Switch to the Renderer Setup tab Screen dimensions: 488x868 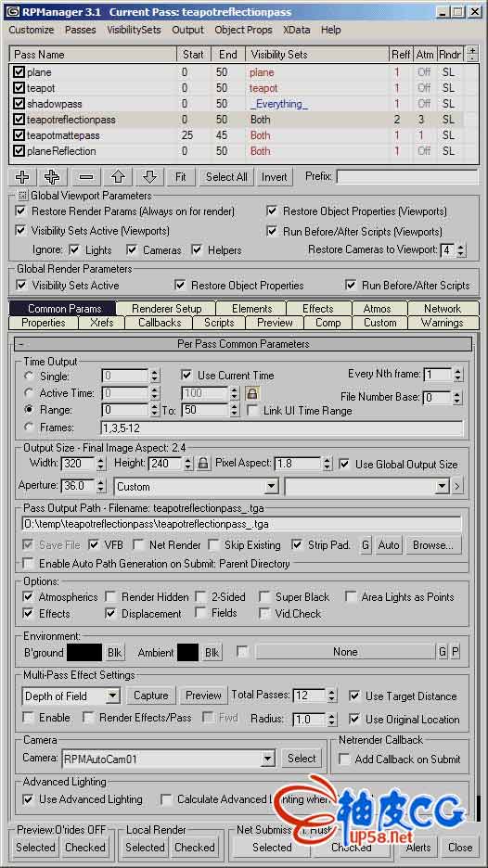[x=166, y=308]
